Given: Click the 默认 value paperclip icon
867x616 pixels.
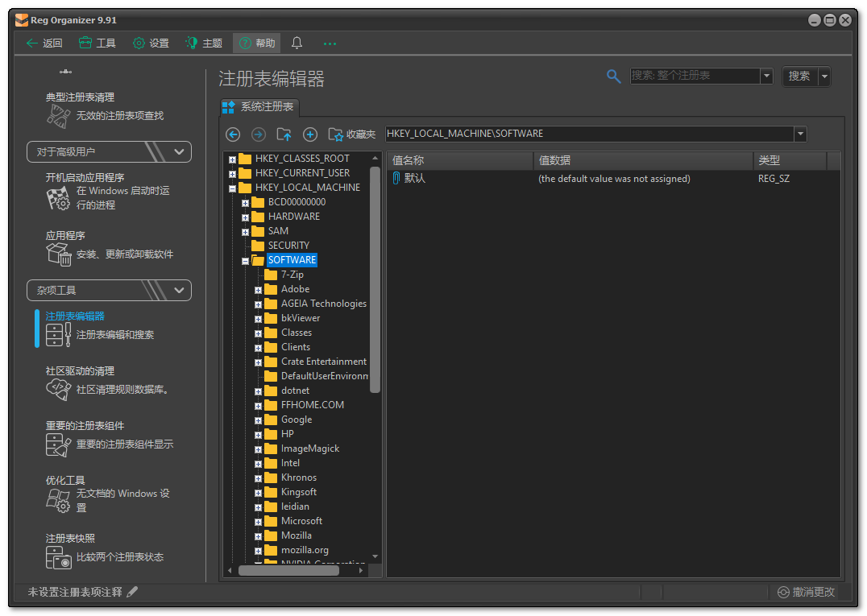Looking at the screenshot, I should (x=396, y=178).
